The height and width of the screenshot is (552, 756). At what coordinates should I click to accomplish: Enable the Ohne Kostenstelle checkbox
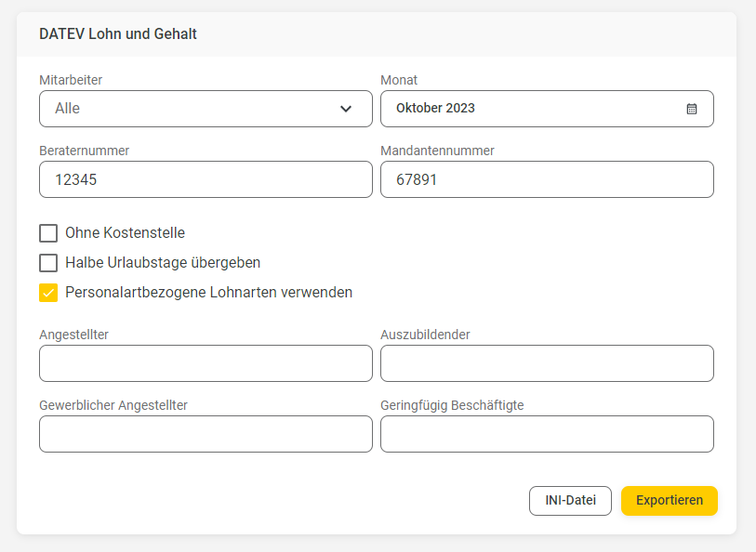coord(48,233)
